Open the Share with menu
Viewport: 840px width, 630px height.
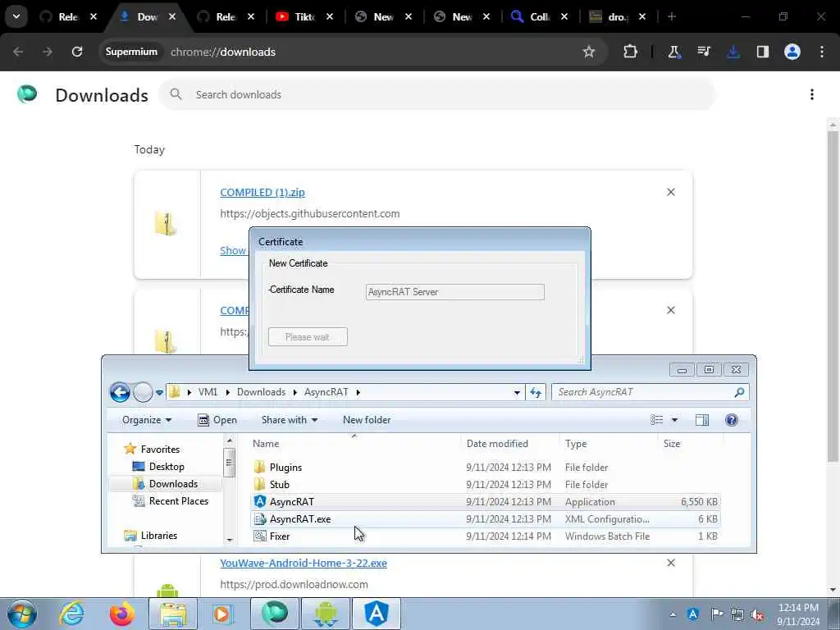click(290, 420)
